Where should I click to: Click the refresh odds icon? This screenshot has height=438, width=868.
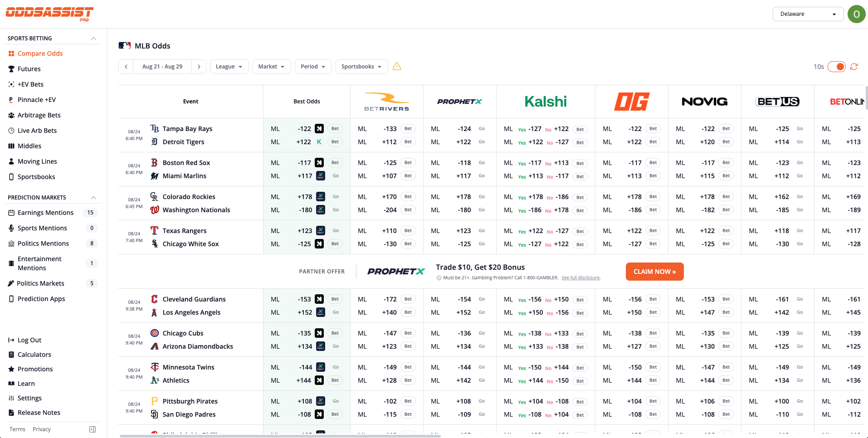[x=854, y=67]
